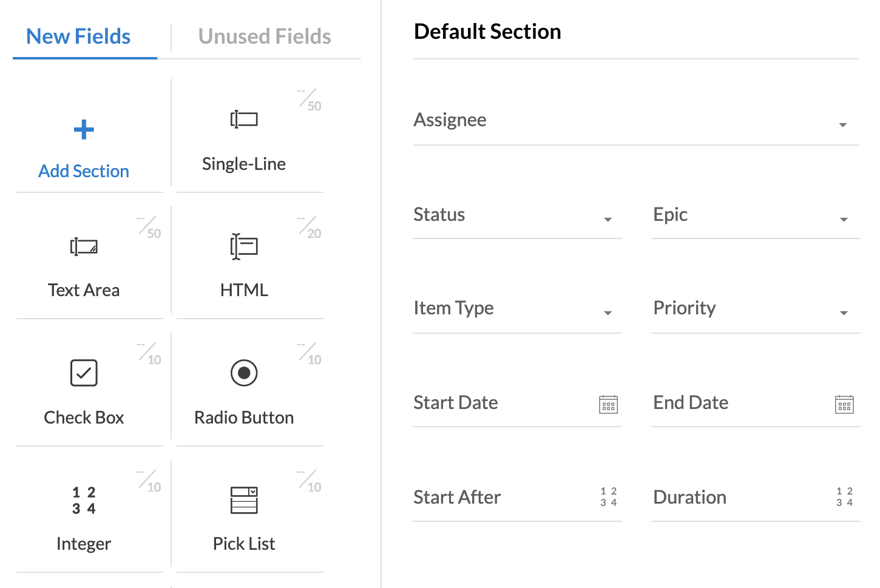Viewport: 880px width, 588px height.
Task: Click the Add Section link text
Action: click(x=84, y=171)
